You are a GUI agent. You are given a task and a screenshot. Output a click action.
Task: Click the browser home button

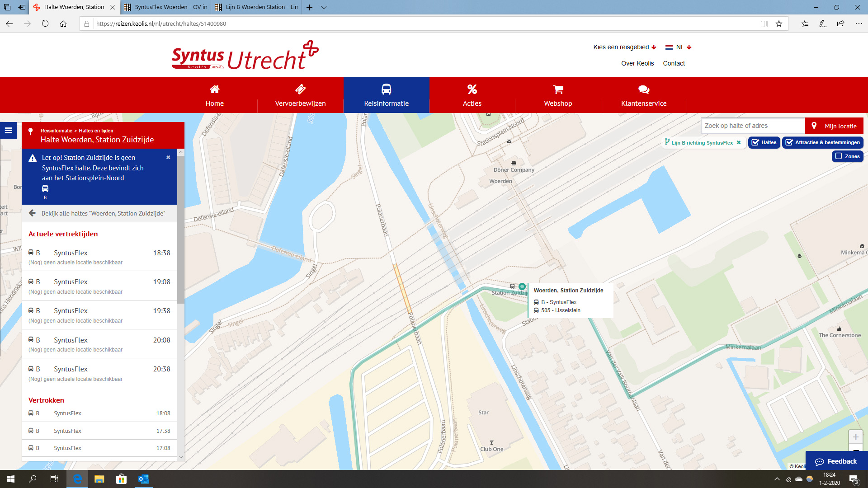click(63, 23)
